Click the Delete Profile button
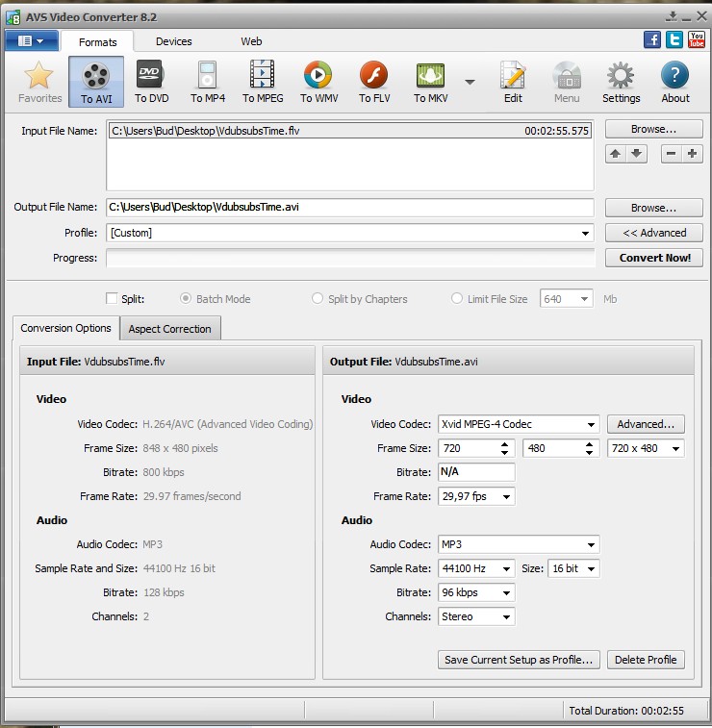Viewport: 712px width, 728px height. pyautogui.click(x=646, y=660)
